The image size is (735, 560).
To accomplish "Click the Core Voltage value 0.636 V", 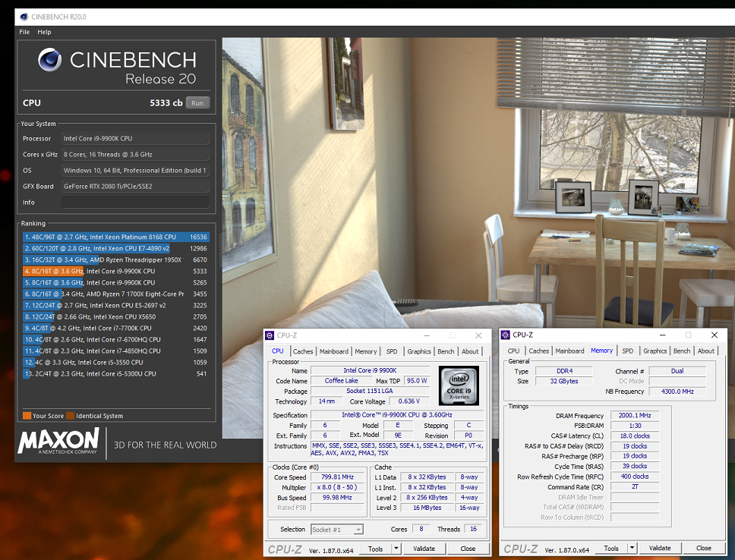I will (409, 401).
